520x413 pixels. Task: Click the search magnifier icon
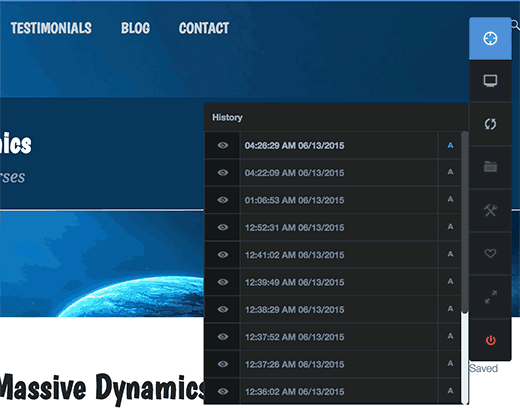tap(515, 25)
